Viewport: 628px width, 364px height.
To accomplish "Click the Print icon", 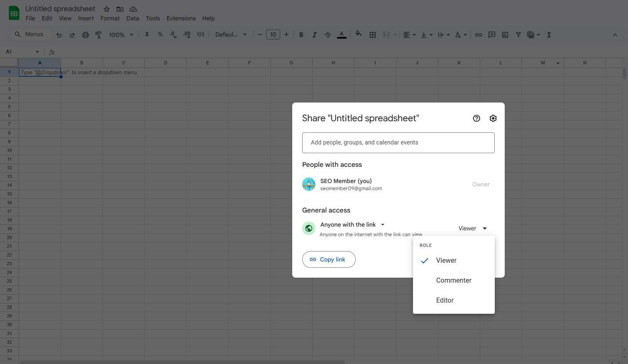I will coord(86,35).
